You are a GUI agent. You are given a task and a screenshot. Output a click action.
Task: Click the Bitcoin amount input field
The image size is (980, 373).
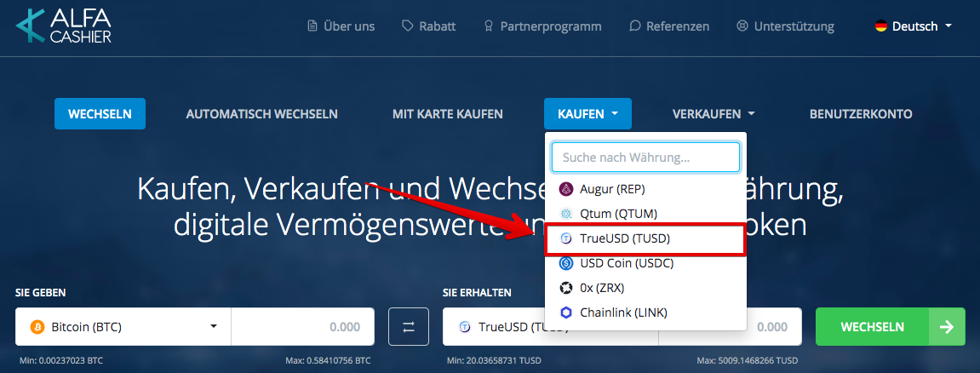(x=303, y=327)
